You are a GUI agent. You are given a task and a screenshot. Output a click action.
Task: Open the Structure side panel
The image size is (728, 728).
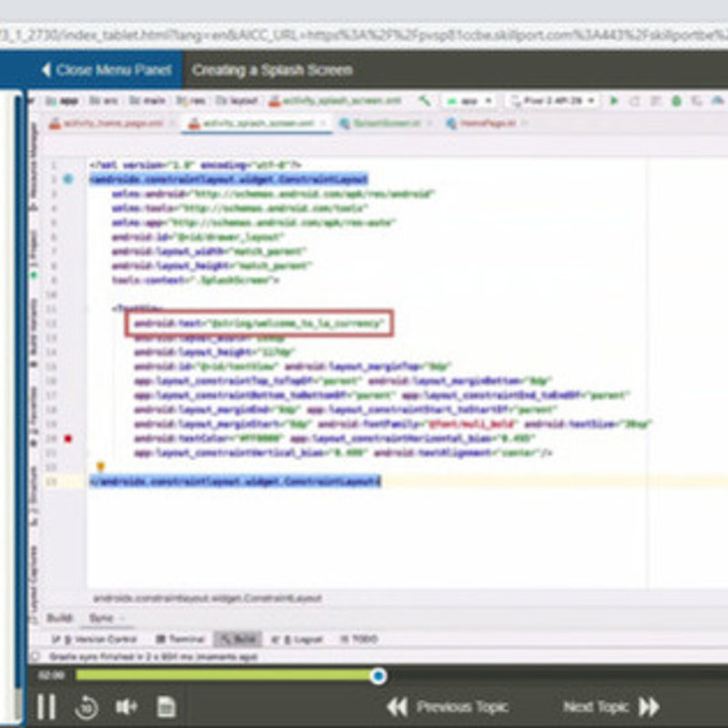click(x=34, y=496)
